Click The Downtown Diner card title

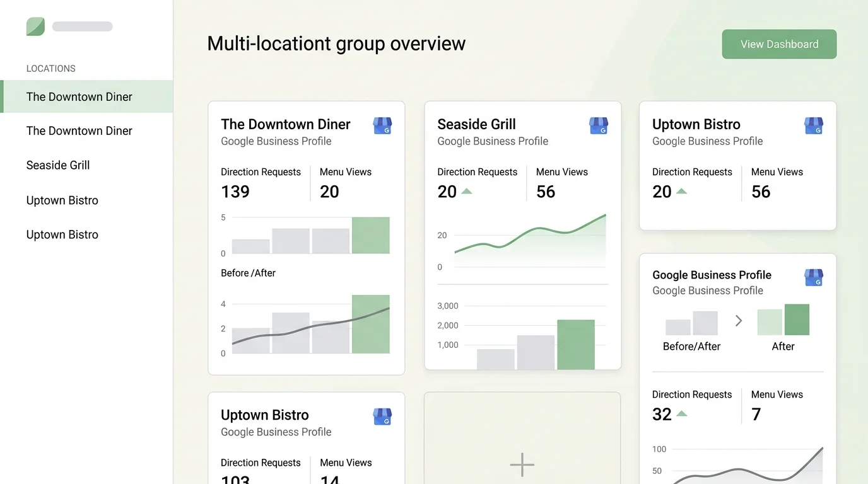point(286,124)
